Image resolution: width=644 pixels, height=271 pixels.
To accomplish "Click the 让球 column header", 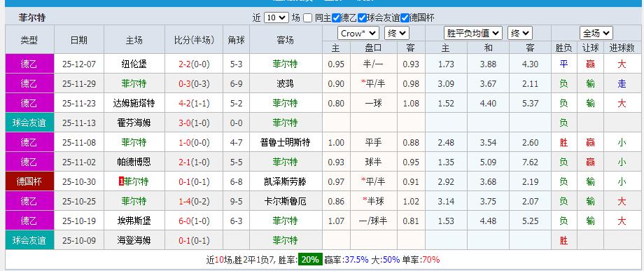I will tap(590, 48).
